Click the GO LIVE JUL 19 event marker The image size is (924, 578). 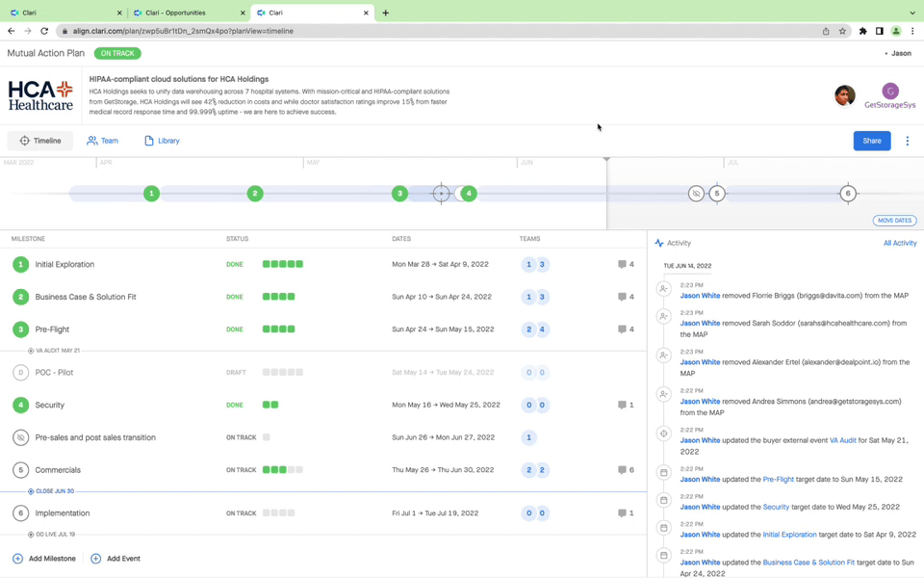point(51,535)
